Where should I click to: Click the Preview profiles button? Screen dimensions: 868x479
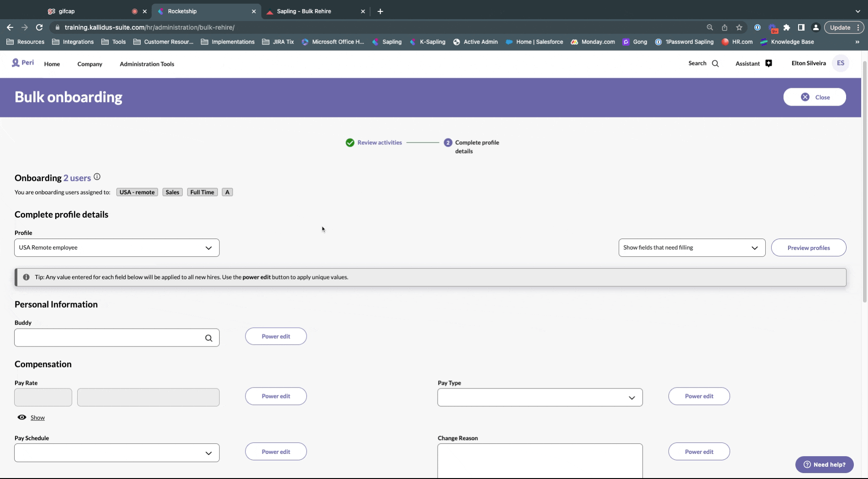(808, 248)
